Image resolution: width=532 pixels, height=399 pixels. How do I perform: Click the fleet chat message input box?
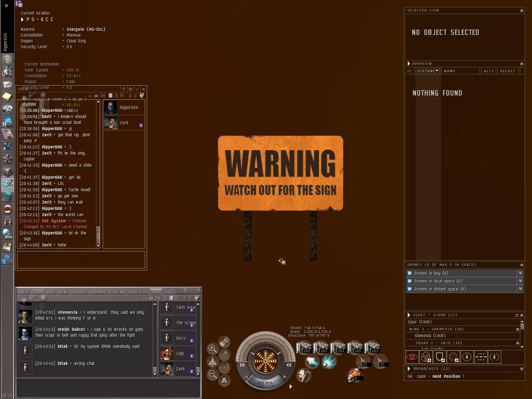pos(108,388)
